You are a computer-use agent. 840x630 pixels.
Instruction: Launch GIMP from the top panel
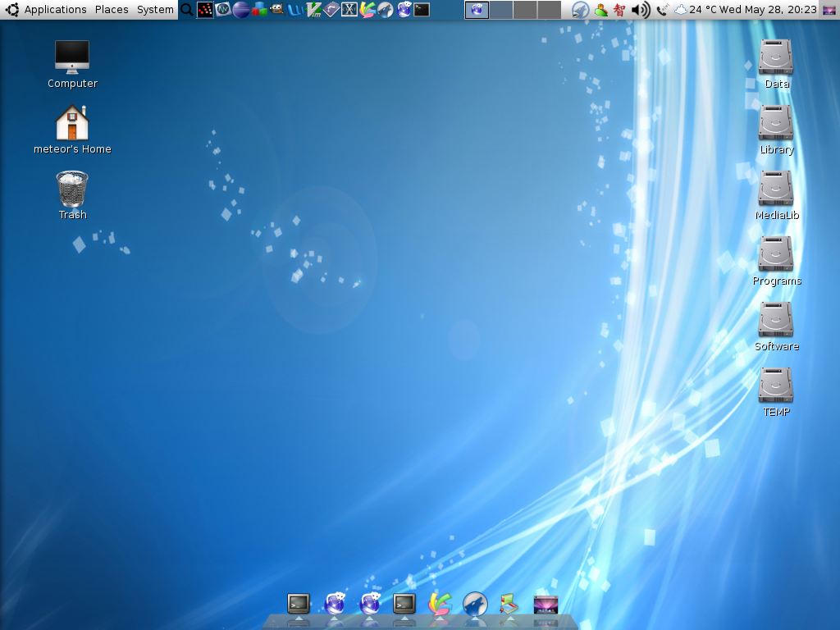coord(277,10)
